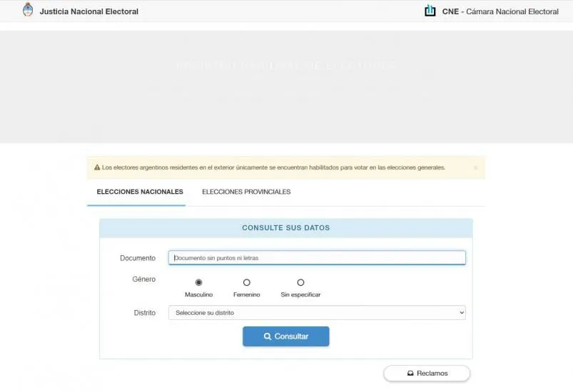Click the Argentine coat of arms logo

point(28,10)
